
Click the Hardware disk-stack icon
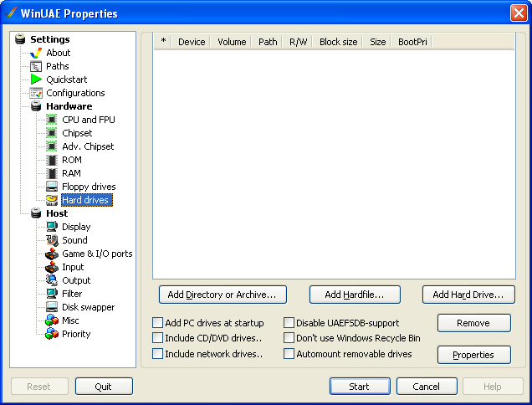coord(36,106)
